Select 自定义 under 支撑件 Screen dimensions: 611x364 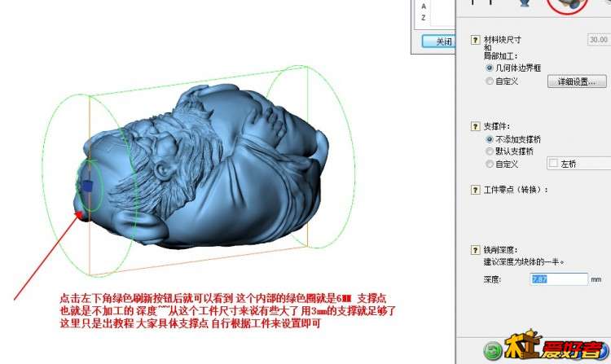pos(490,164)
